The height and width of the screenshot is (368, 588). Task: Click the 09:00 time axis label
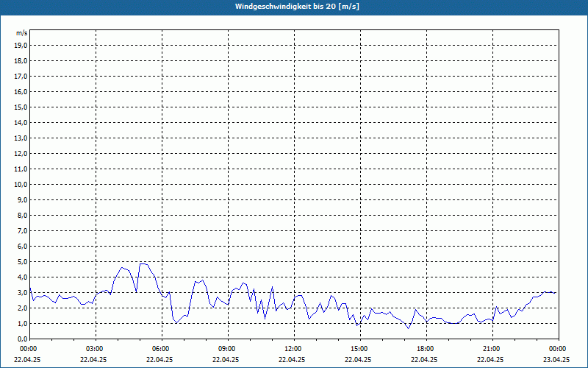pyautogui.click(x=228, y=349)
